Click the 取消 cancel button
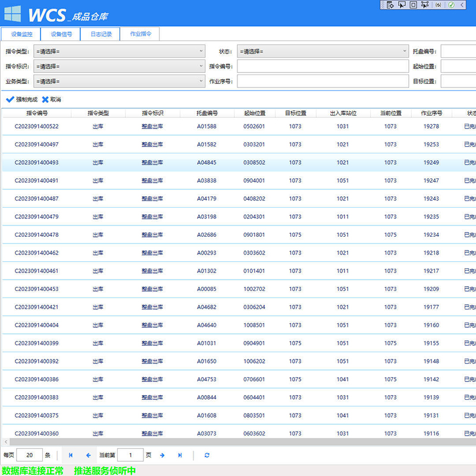The image size is (476, 476). click(52, 99)
